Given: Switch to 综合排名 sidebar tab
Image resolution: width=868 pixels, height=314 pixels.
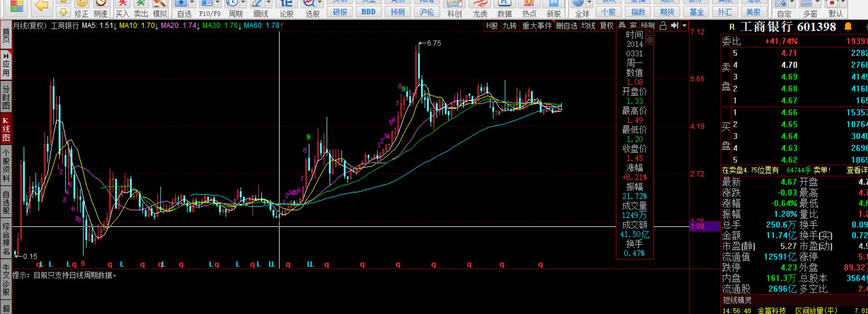Looking at the screenshot, I should point(6,239).
